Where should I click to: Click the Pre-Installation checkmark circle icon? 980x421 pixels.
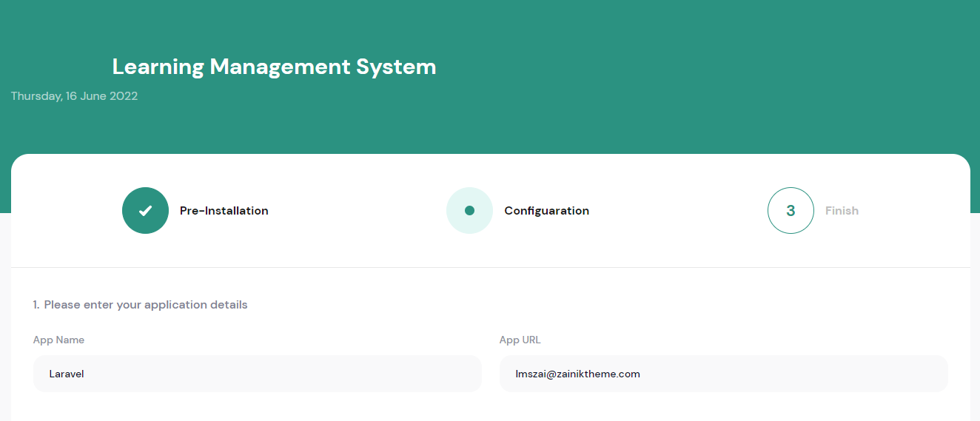tap(145, 211)
